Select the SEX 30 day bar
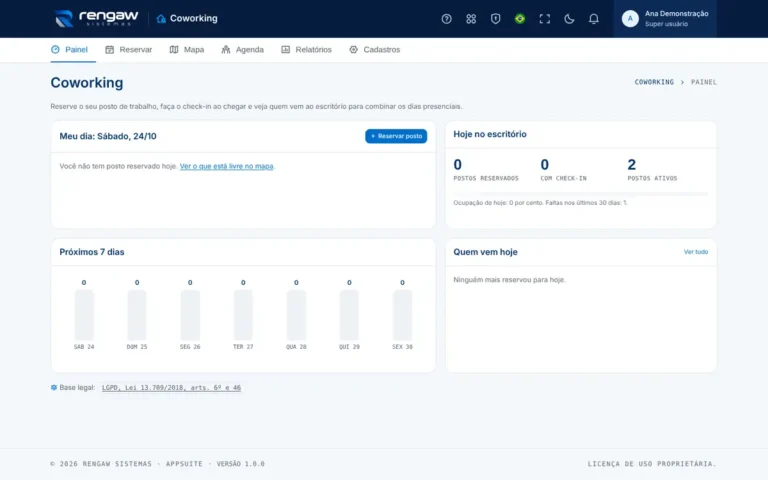This screenshot has height=480, width=768. coord(402,314)
